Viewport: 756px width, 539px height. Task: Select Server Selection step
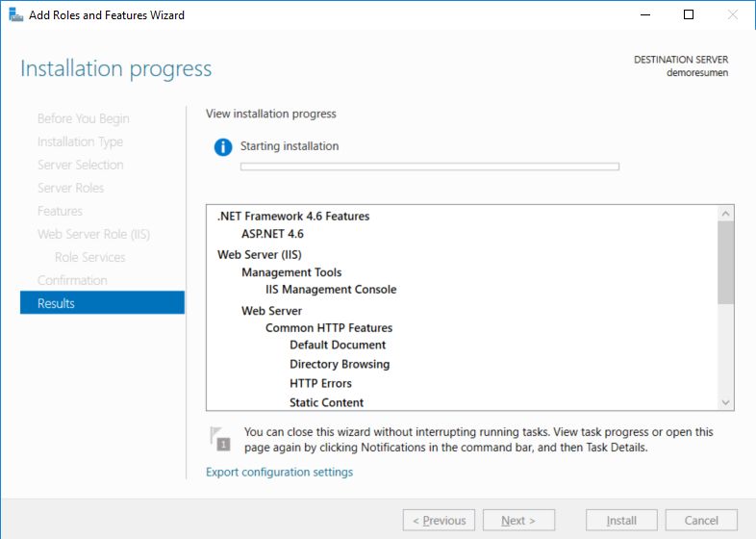click(x=81, y=165)
